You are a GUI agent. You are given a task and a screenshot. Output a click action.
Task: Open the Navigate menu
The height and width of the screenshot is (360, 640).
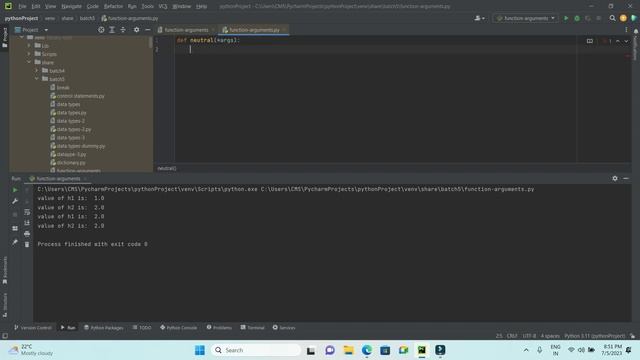coord(71,6)
